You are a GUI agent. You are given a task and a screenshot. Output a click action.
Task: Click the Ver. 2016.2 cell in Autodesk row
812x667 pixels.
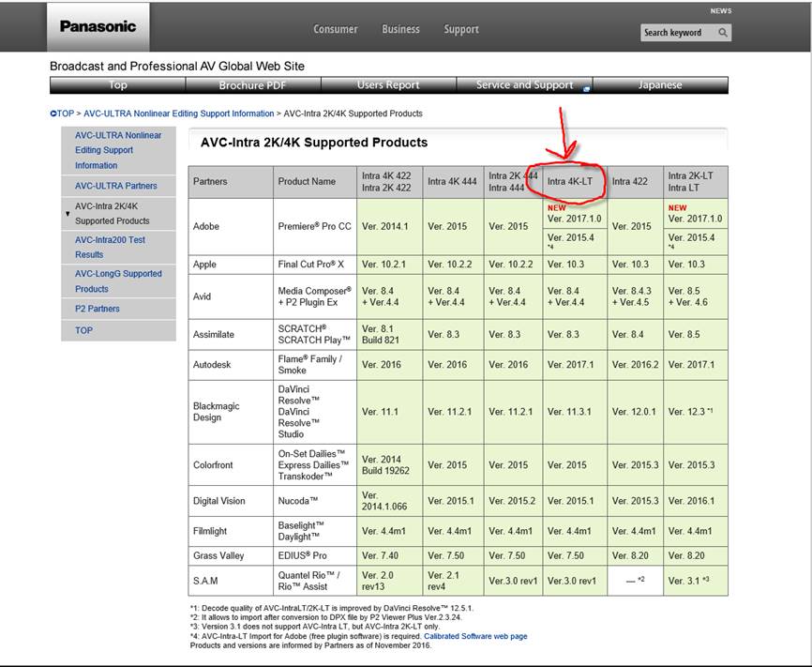tap(635, 365)
